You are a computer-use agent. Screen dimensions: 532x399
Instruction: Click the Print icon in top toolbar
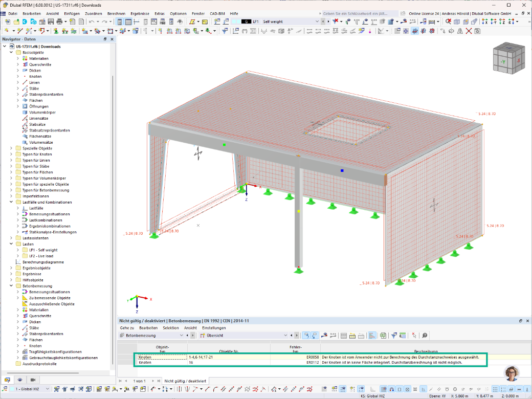coord(59,21)
